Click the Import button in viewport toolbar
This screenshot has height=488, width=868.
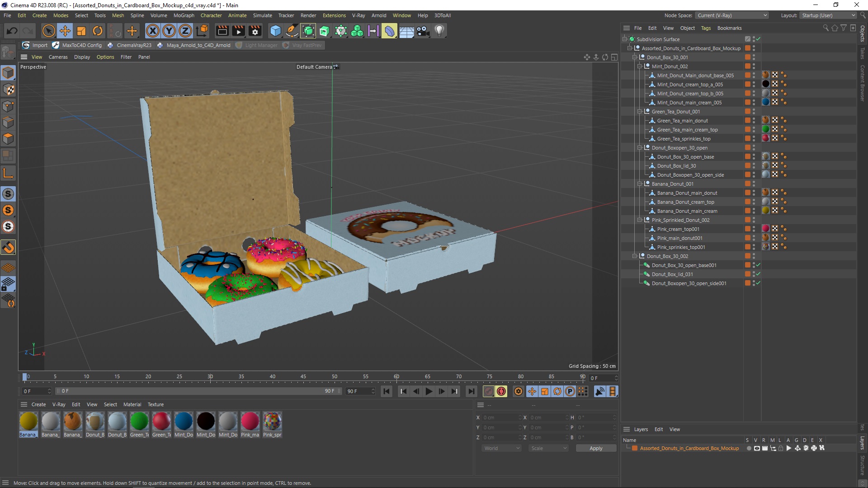(x=40, y=45)
